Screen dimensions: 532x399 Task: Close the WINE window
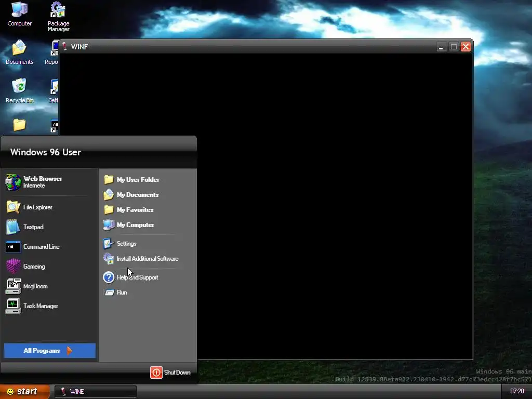click(465, 46)
